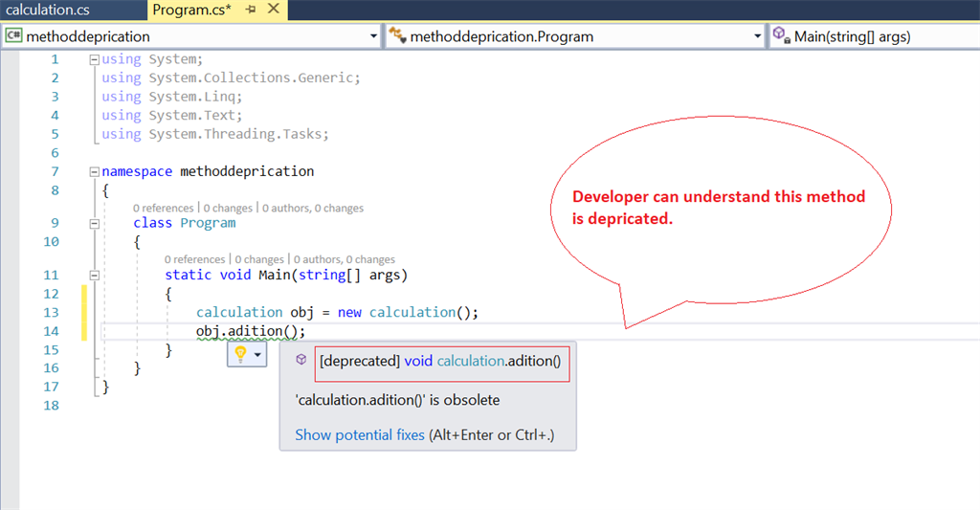Screen dimensions: 980x510
Task: Collapse the static void Main method
Action: tap(95, 275)
